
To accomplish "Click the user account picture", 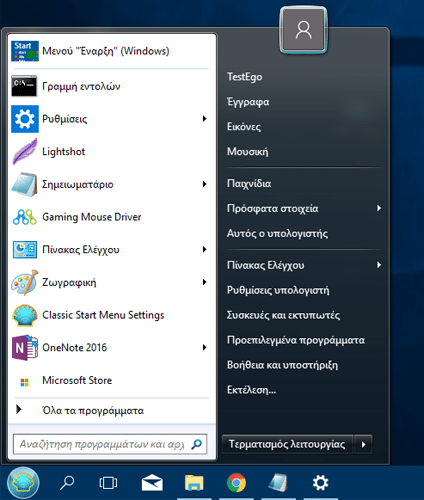I will coord(303,30).
